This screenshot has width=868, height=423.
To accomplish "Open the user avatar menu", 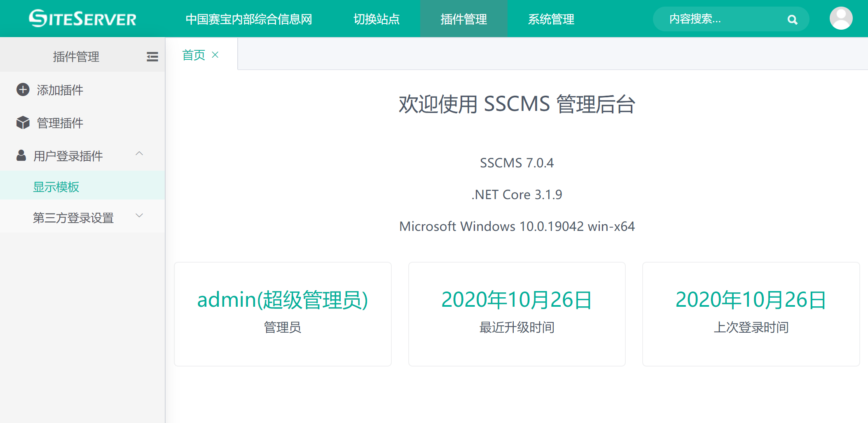I will click(841, 19).
